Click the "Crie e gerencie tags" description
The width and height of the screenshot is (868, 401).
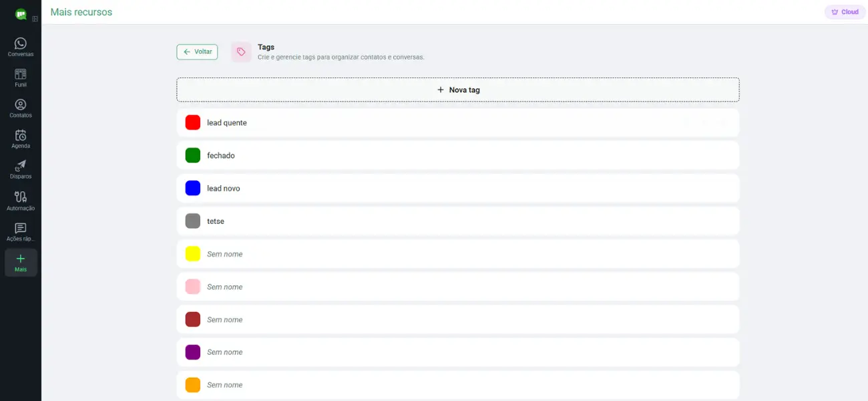coord(341,57)
